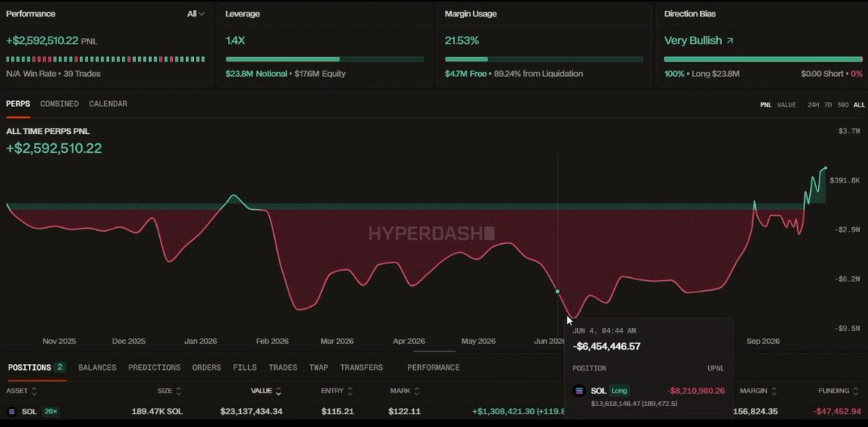The height and width of the screenshot is (427, 868).
Task: Select the VALUE chart mode
Action: pos(786,105)
